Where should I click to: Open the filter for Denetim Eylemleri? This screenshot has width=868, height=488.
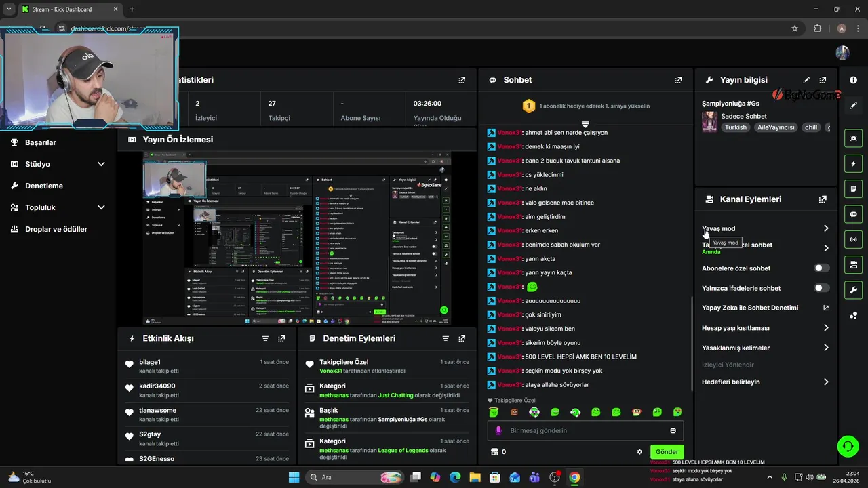click(x=446, y=338)
